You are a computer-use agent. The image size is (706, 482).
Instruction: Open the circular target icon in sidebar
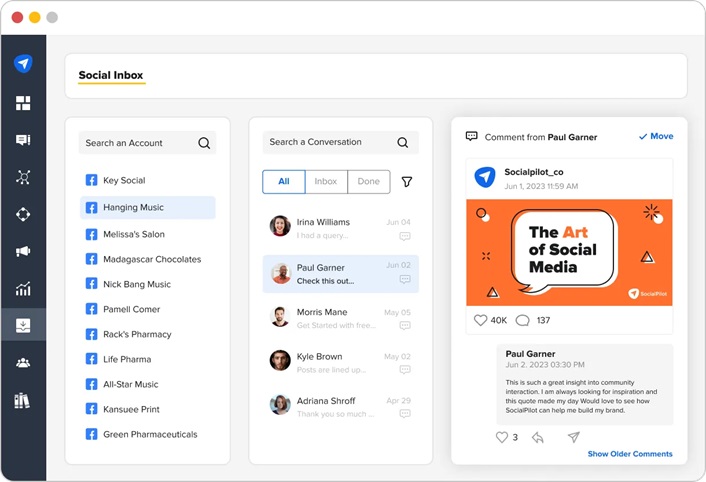point(23,214)
